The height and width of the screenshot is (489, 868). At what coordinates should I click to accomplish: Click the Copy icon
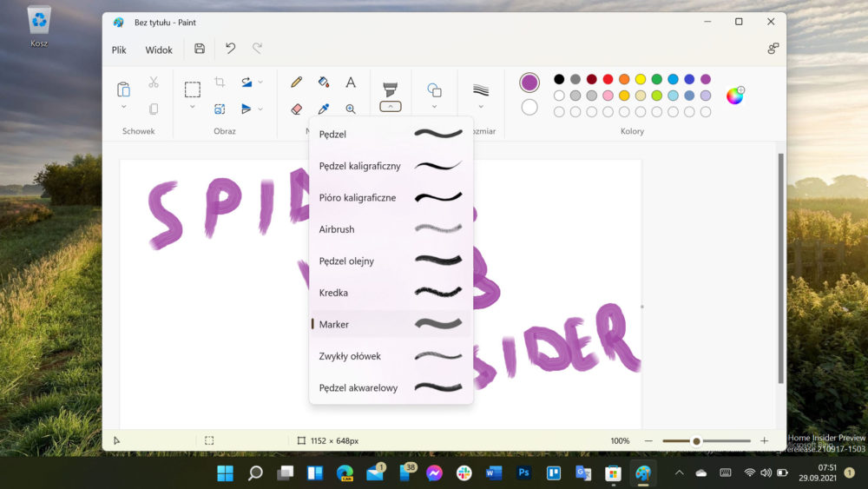(x=154, y=109)
